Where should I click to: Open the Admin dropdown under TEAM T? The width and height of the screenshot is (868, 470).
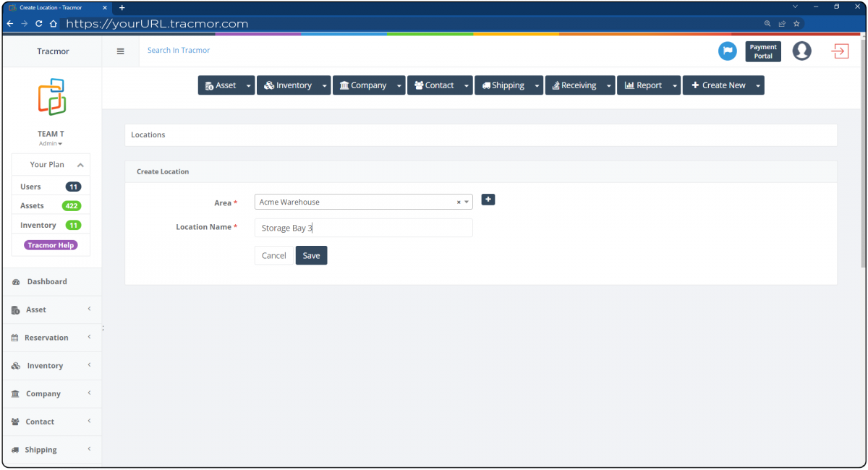[x=50, y=143]
